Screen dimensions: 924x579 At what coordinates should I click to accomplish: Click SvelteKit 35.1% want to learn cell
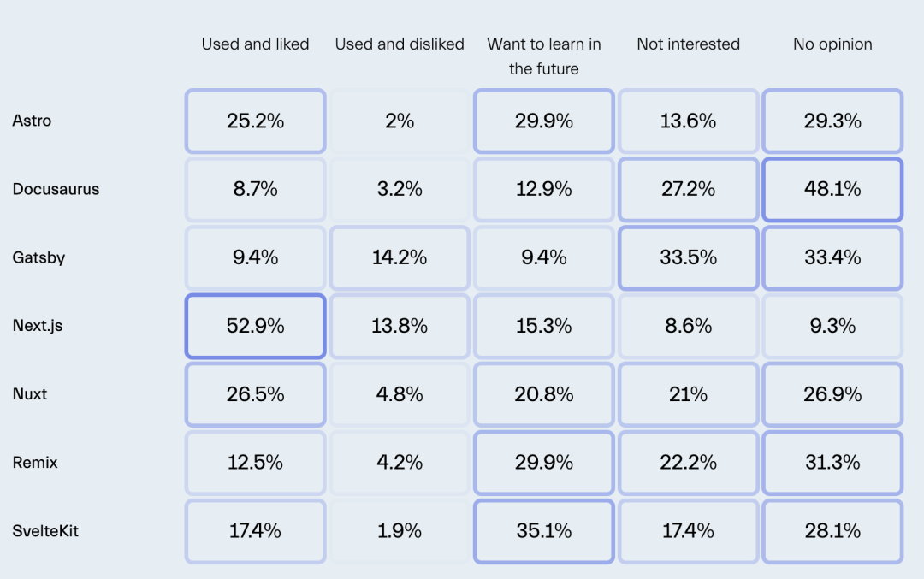[544, 531]
